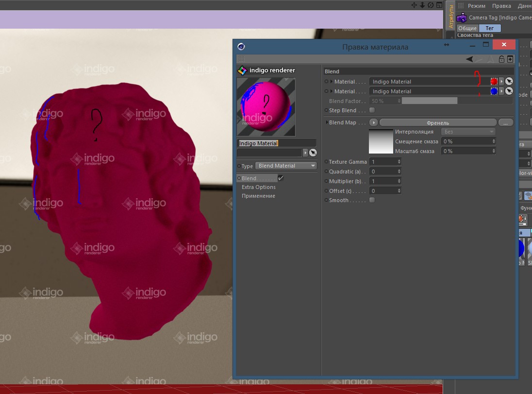Open the Type dropdown showing Blend Material
This screenshot has height=394, width=532.
286,166
